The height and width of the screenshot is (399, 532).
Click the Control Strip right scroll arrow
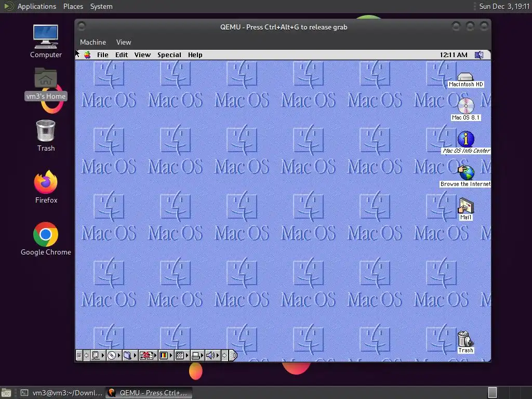(x=224, y=355)
